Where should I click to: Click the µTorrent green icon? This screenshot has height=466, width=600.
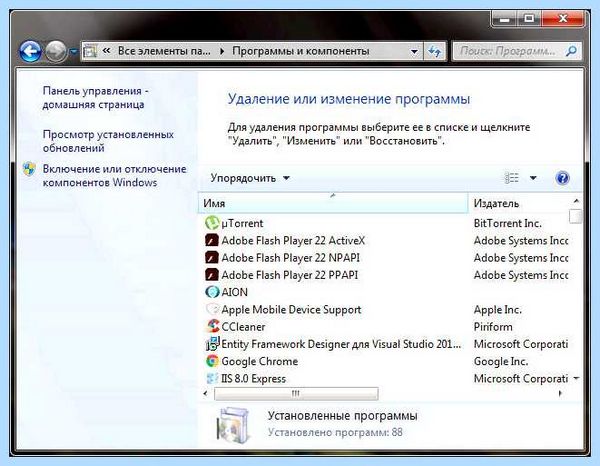(x=212, y=223)
